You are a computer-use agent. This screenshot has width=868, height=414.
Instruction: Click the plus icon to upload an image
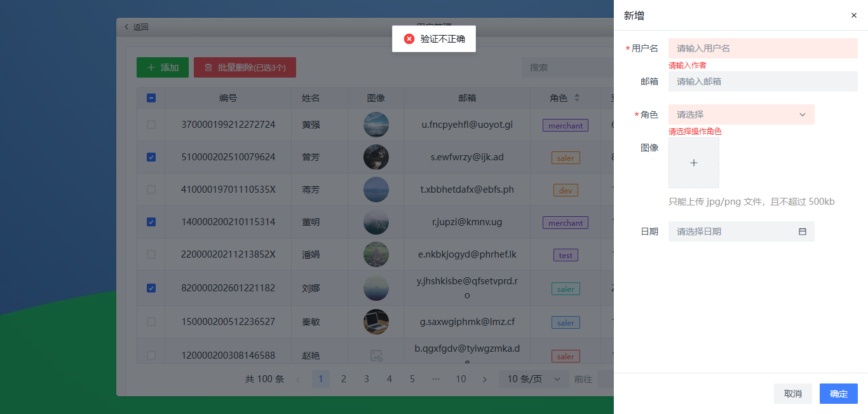coord(694,163)
